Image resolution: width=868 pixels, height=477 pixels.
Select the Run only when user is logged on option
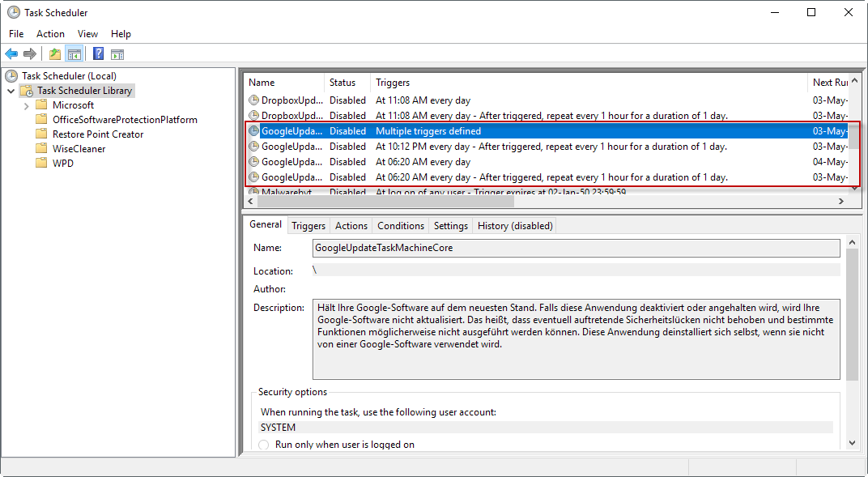tap(264, 445)
